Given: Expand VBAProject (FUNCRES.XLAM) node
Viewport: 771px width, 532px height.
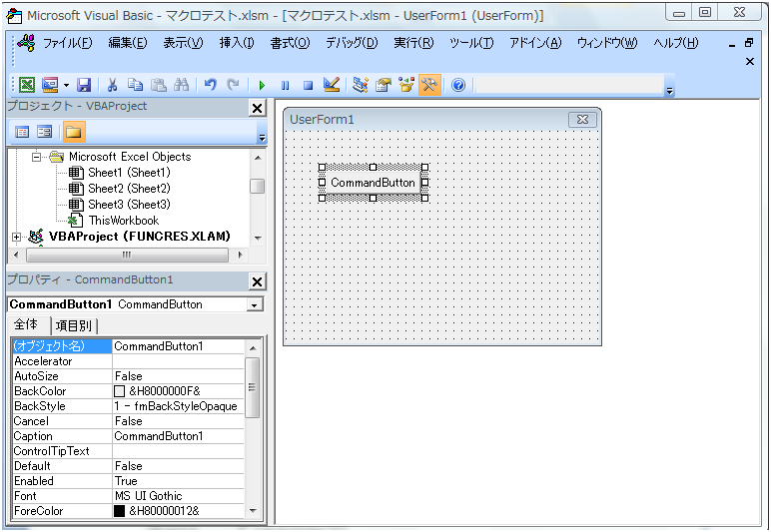Looking at the screenshot, I should 16,238.
